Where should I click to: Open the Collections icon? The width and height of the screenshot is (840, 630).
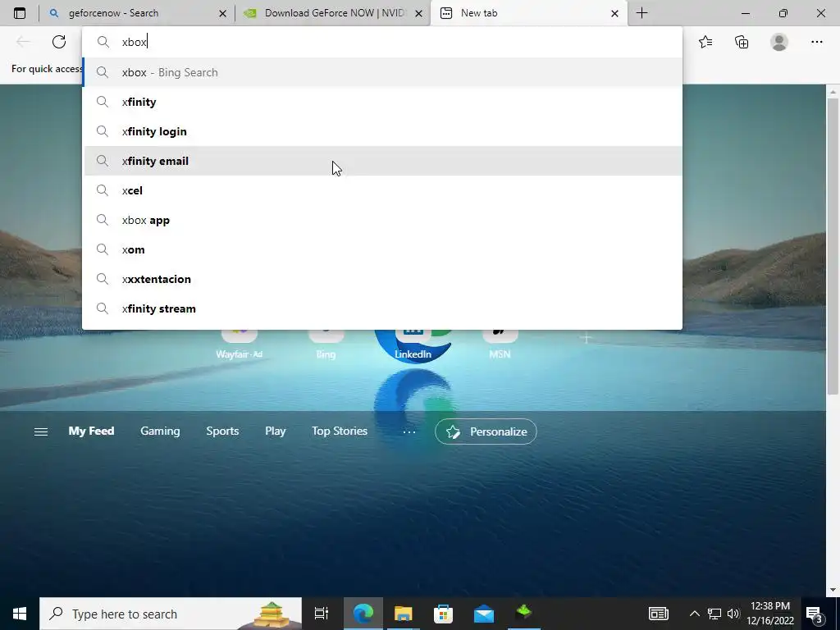coord(742,42)
